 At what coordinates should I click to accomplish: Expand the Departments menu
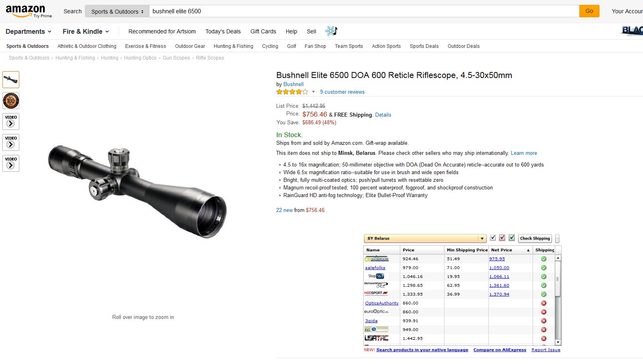(29, 31)
